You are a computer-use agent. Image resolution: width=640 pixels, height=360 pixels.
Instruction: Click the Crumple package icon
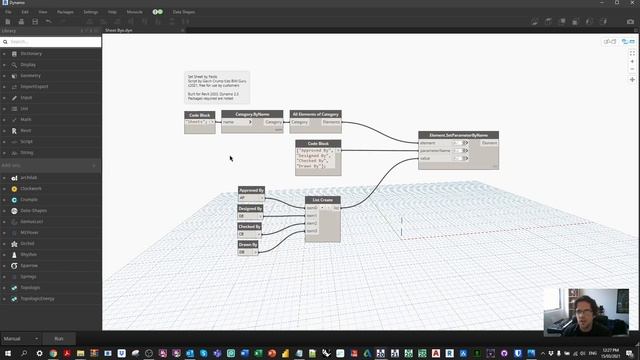14,200
